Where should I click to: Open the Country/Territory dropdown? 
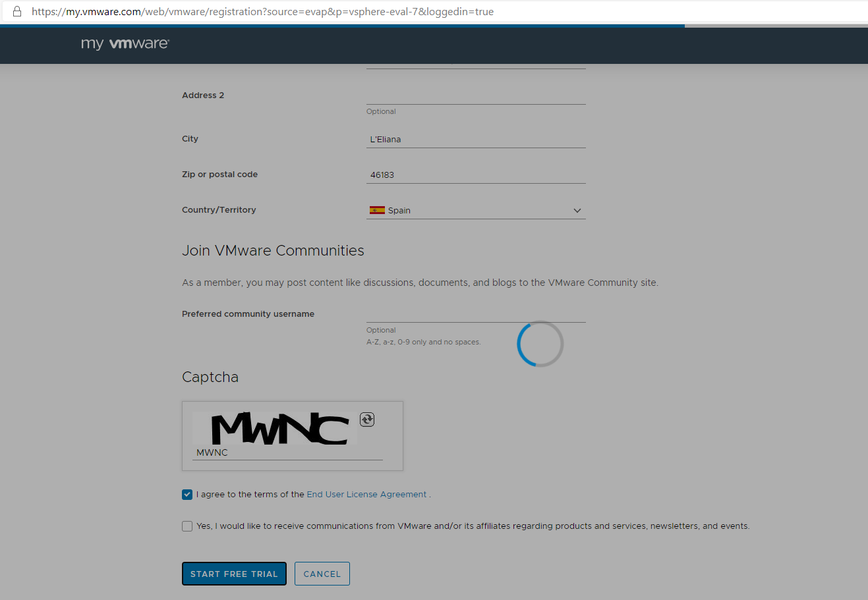coord(476,210)
